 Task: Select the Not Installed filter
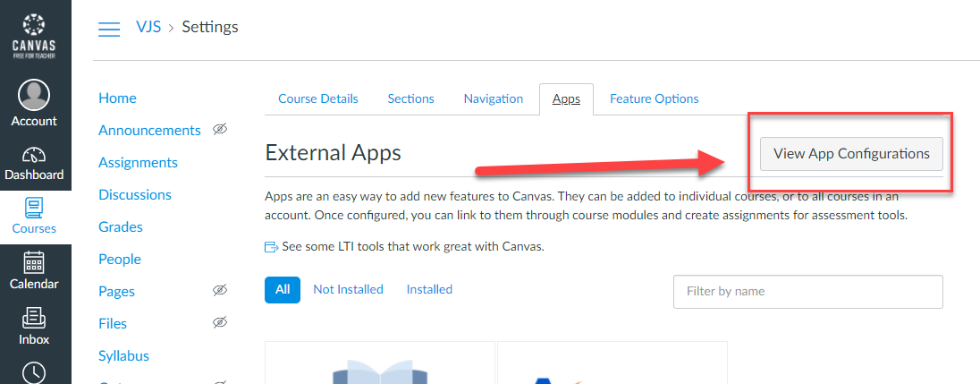coord(348,289)
